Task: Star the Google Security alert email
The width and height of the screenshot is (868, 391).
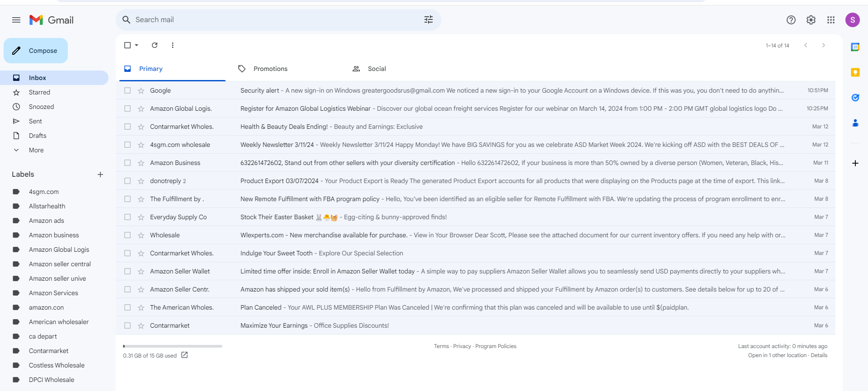Action: click(141, 91)
